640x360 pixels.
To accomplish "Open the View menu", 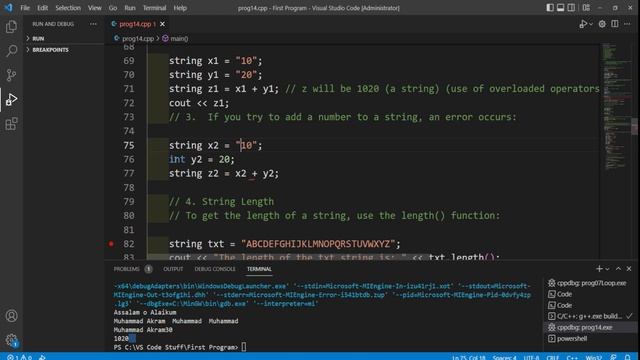I will click(x=94, y=8).
